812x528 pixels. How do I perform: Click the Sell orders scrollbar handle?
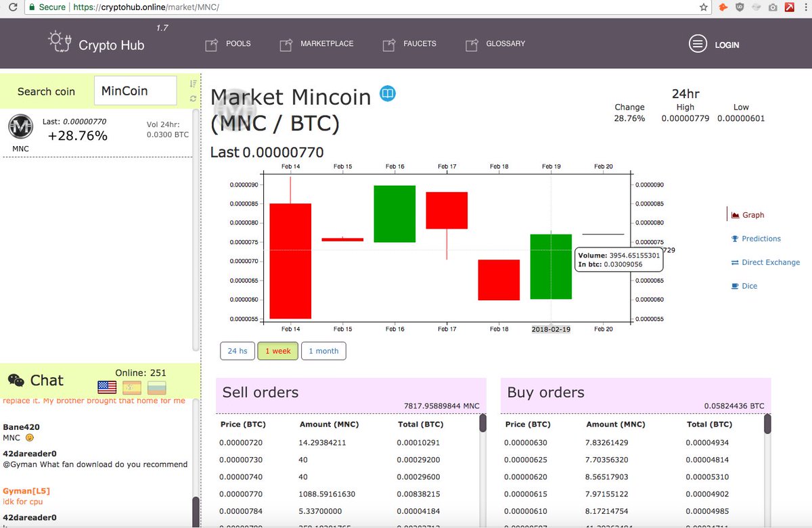[482, 423]
